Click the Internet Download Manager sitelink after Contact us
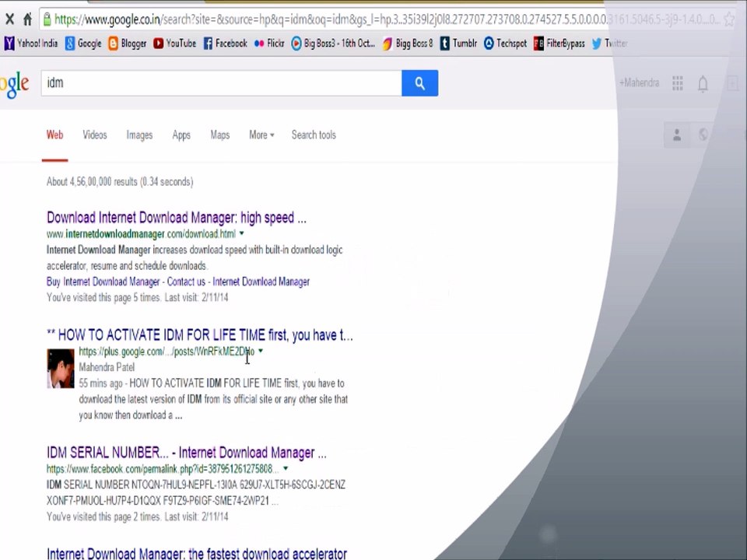The width and height of the screenshot is (747, 560). click(261, 282)
